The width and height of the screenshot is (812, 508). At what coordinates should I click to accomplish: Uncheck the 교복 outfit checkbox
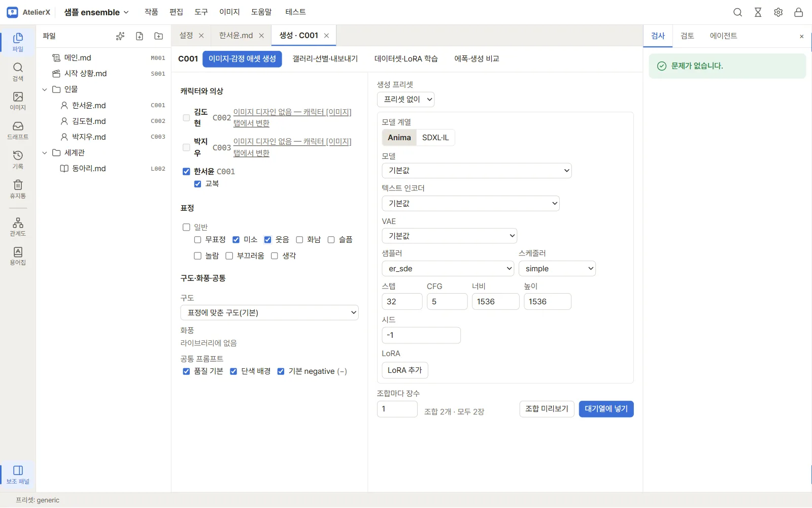[198, 184]
